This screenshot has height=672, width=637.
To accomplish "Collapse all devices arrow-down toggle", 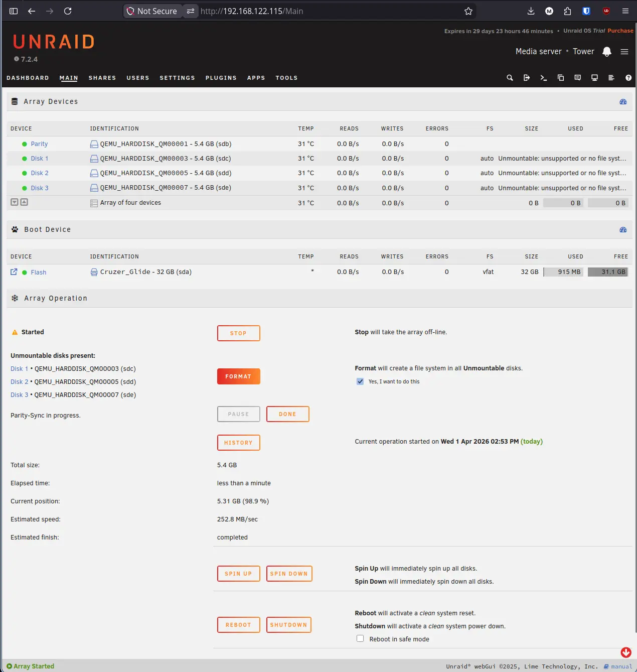I will click(x=15, y=202).
